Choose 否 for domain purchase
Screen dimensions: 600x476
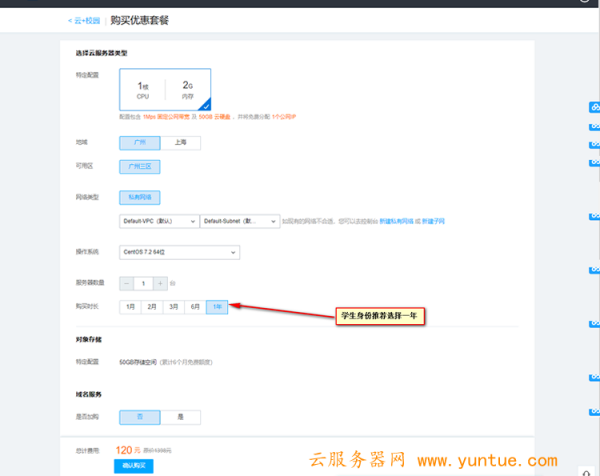(139, 416)
